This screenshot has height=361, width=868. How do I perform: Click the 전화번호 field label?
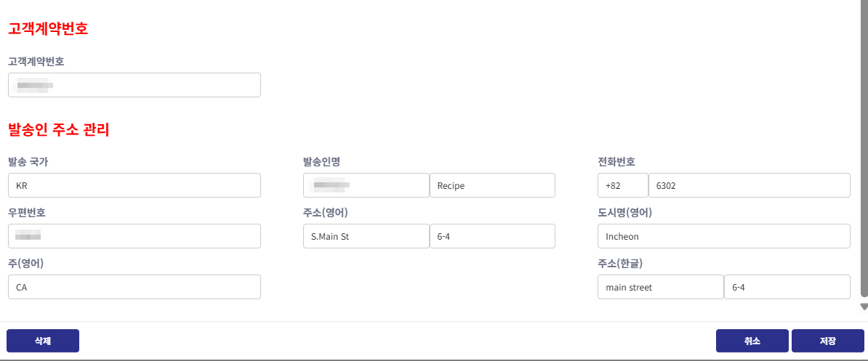(x=616, y=161)
